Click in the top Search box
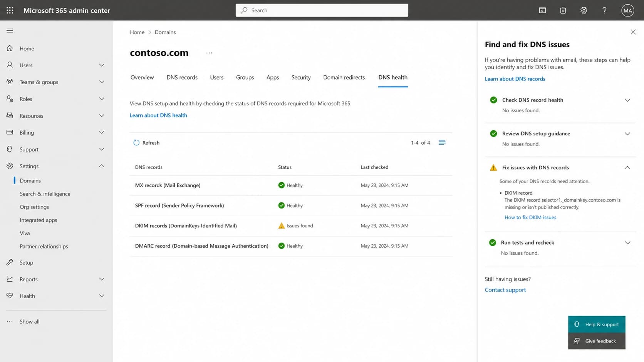644x362 pixels. click(x=322, y=10)
